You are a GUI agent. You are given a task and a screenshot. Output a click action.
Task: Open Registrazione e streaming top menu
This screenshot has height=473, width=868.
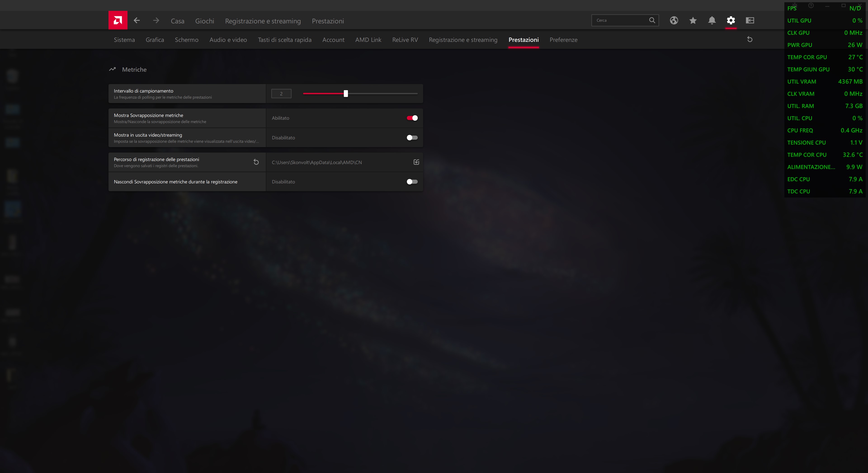(262, 21)
